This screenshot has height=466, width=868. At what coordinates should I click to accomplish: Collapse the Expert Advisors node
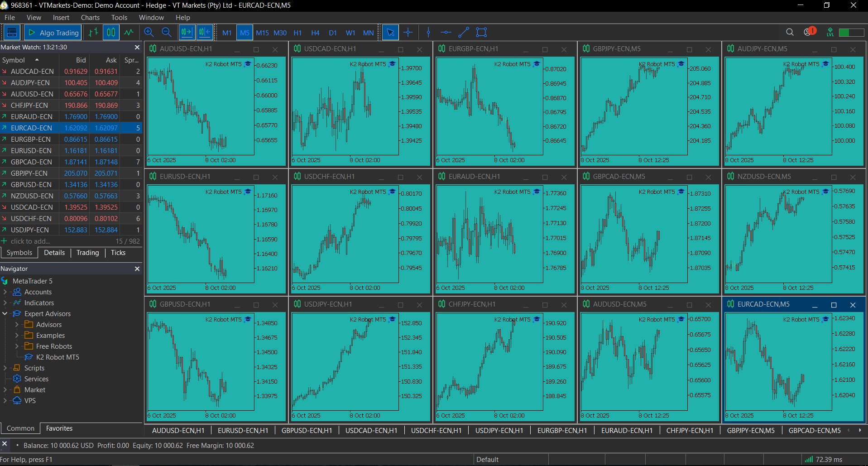click(x=5, y=314)
